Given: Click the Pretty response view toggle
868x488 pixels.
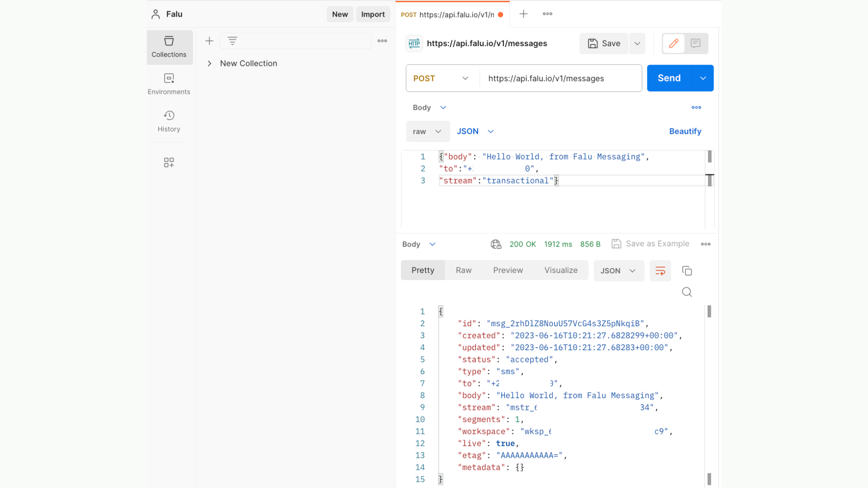Looking at the screenshot, I should (423, 270).
